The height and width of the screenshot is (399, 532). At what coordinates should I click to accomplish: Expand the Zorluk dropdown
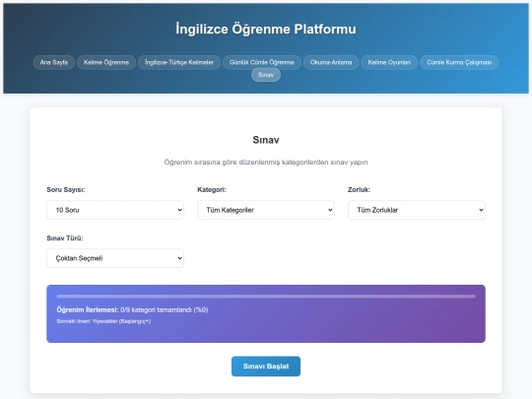pyautogui.click(x=417, y=210)
